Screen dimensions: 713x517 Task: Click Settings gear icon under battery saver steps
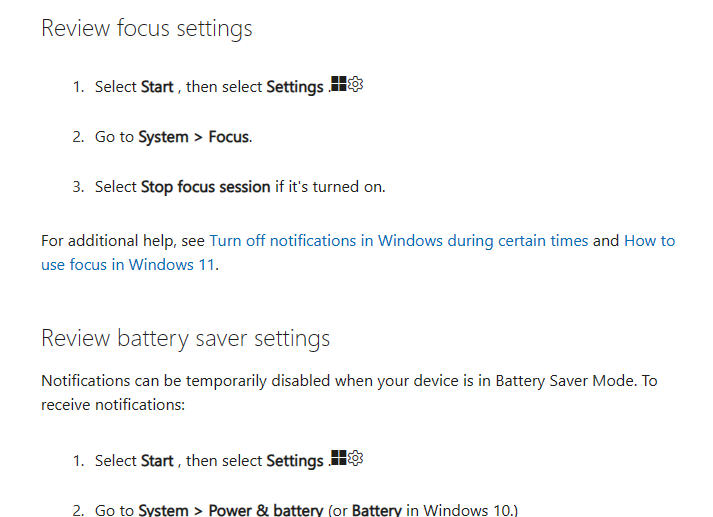[x=355, y=458]
